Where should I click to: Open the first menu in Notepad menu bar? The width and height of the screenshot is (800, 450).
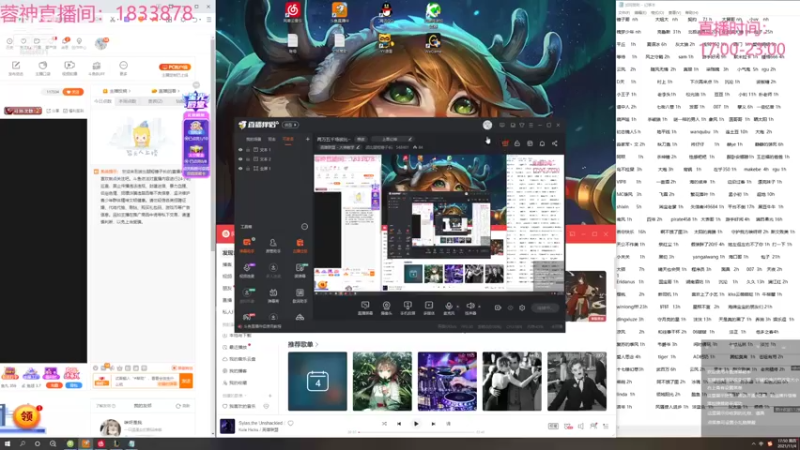pyautogui.click(x=624, y=12)
